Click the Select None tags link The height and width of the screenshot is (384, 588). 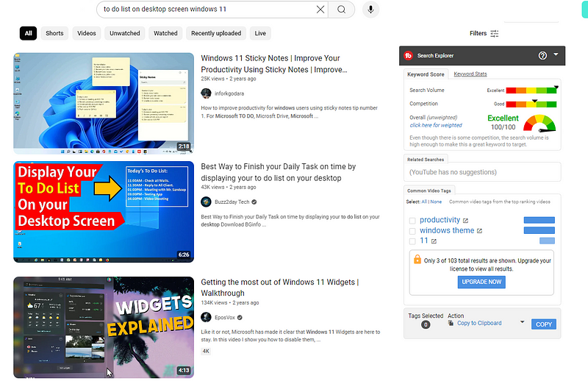tap(436, 202)
